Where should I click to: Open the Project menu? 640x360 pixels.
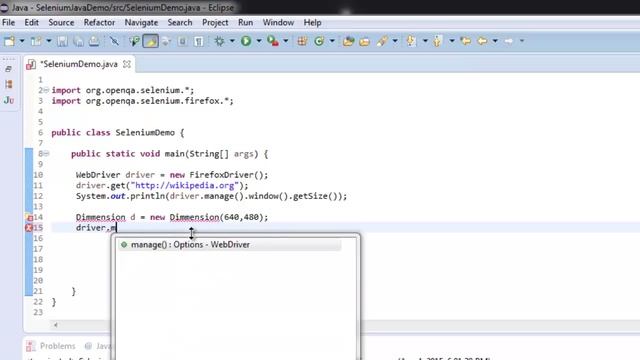[215, 22]
